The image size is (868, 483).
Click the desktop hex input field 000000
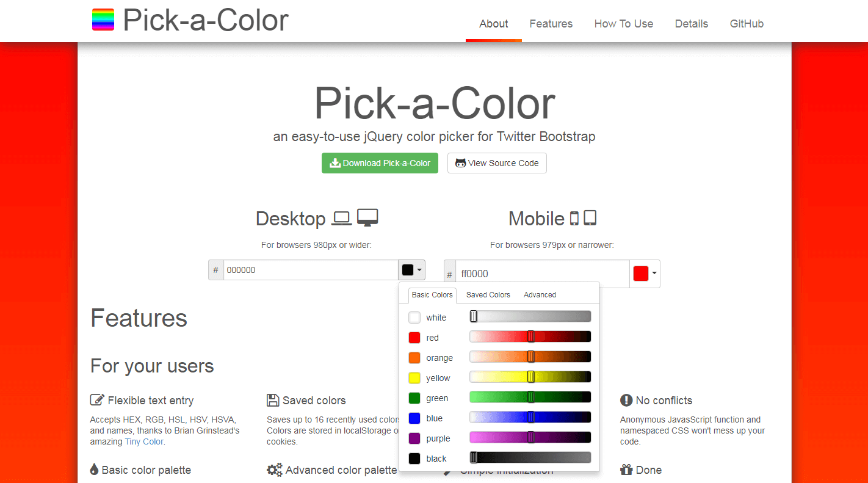311,270
